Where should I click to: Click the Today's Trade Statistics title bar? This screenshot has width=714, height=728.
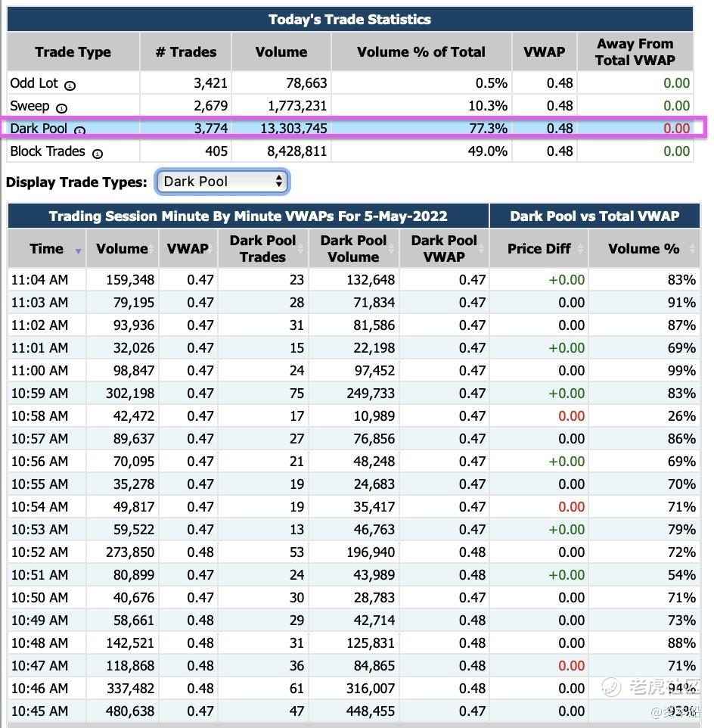pos(349,20)
